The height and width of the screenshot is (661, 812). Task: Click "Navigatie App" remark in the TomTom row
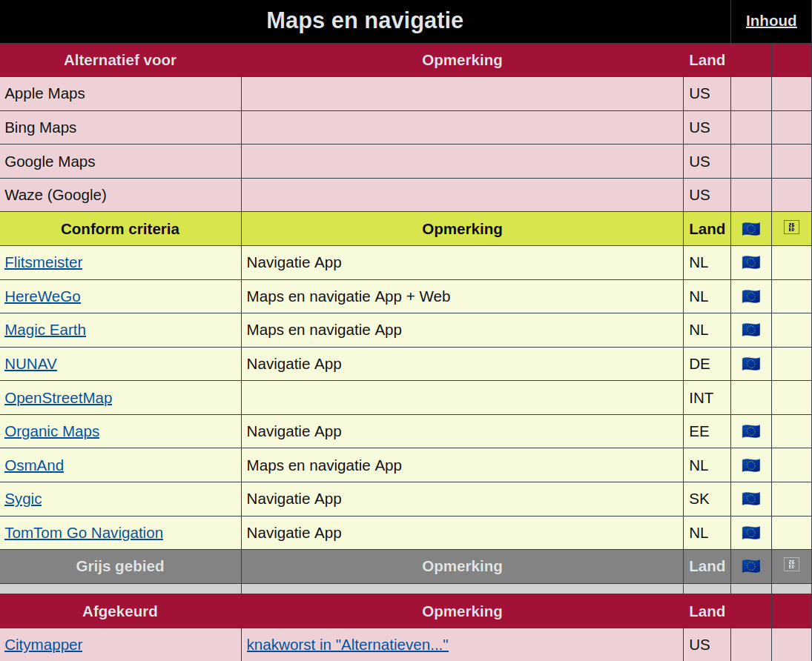coord(294,533)
